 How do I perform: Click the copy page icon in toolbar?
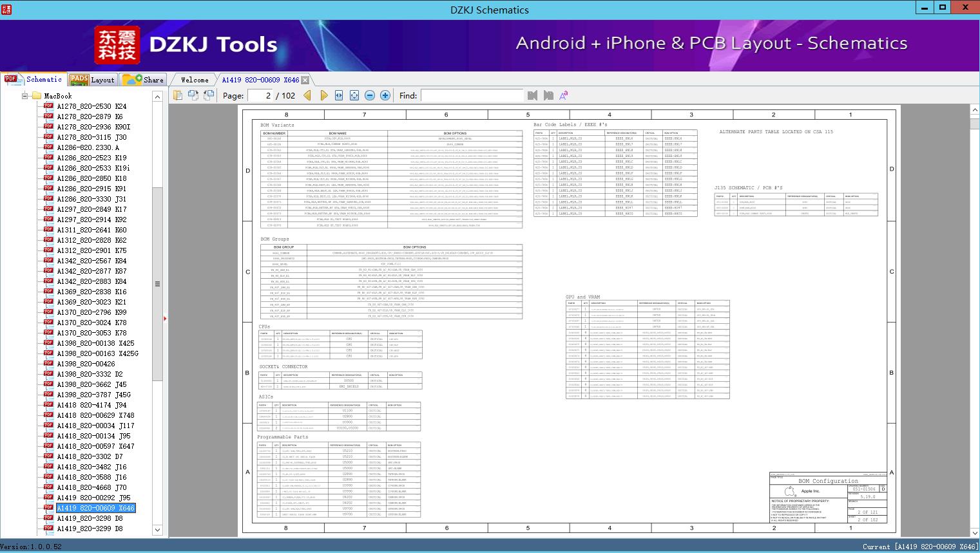point(178,95)
